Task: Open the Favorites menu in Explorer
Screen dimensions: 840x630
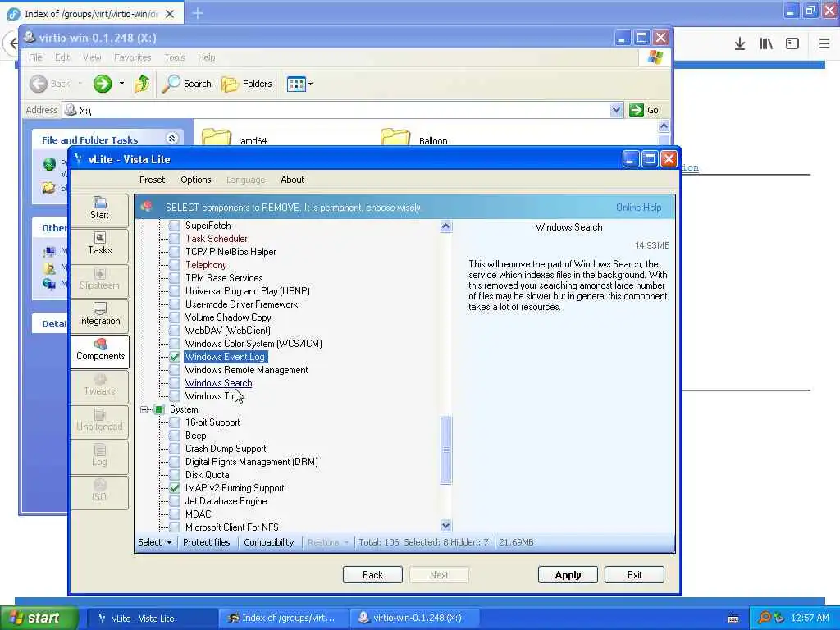Action: tap(132, 57)
